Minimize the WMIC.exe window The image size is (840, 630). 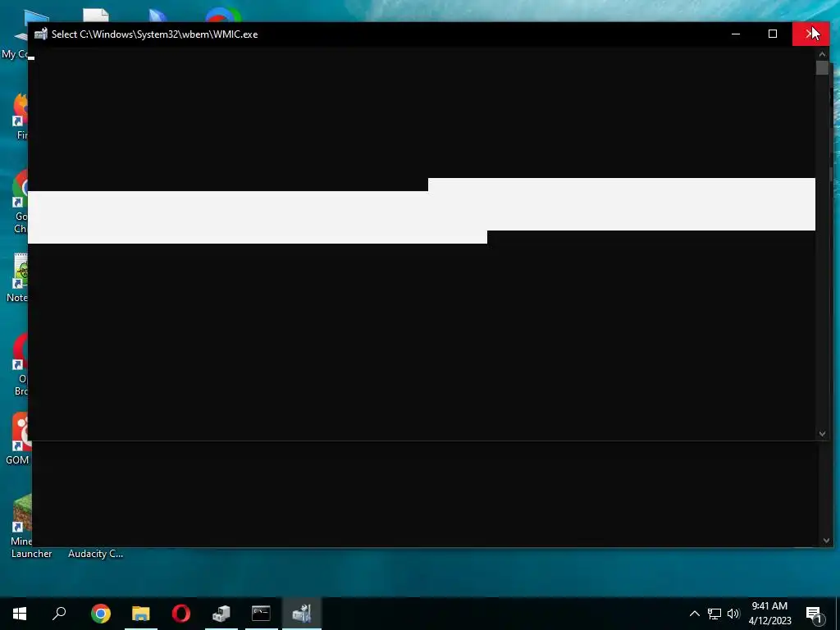[736, 34]
